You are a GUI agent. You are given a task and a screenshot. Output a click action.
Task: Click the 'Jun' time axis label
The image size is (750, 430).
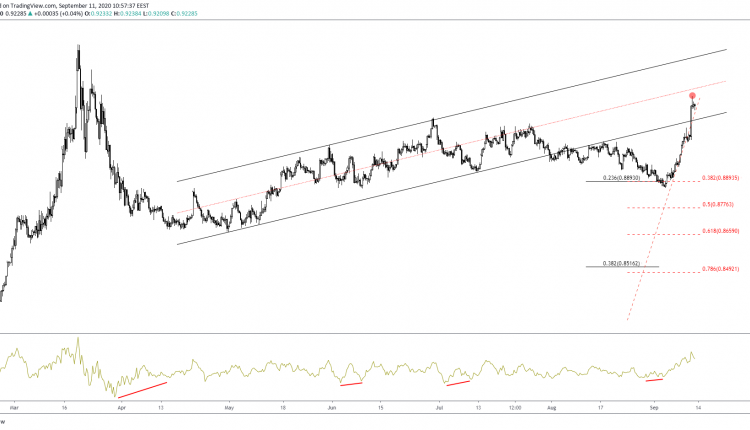(332, 408)
